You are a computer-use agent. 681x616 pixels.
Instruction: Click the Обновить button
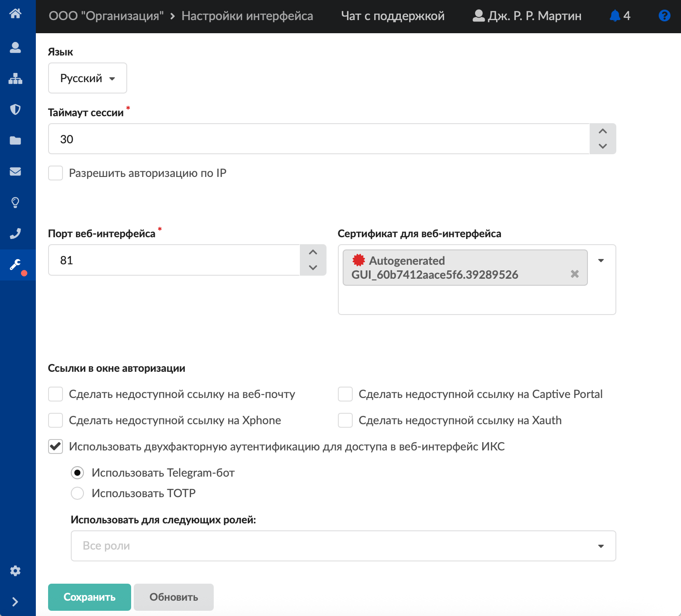(x=174, y=597)
